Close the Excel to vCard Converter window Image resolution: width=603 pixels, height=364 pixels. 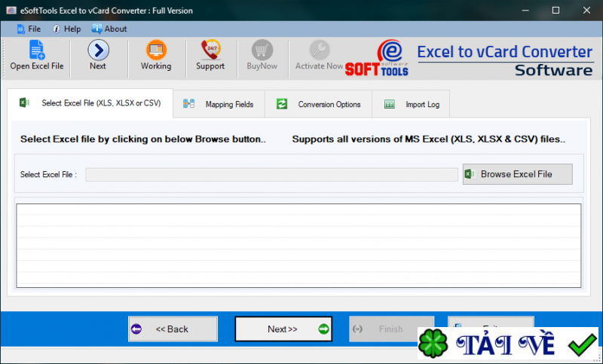pos(586,11)
